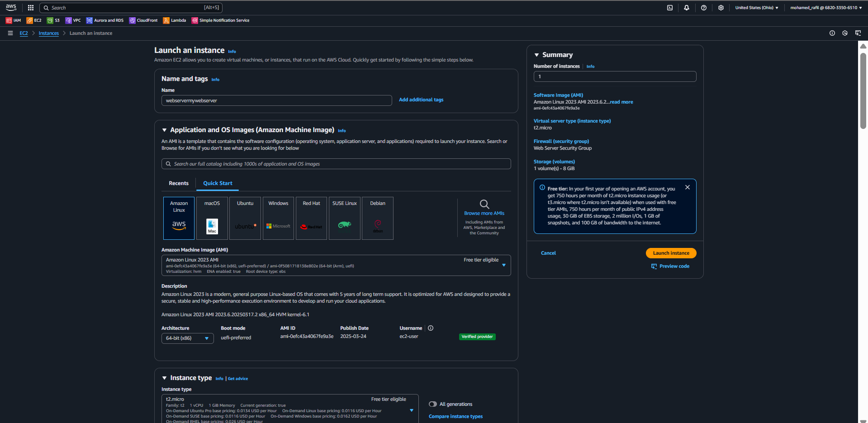Open the IAM service shortcut
Image resolution: width=868 pixels, height=423 pixels.
coord(13,20)
